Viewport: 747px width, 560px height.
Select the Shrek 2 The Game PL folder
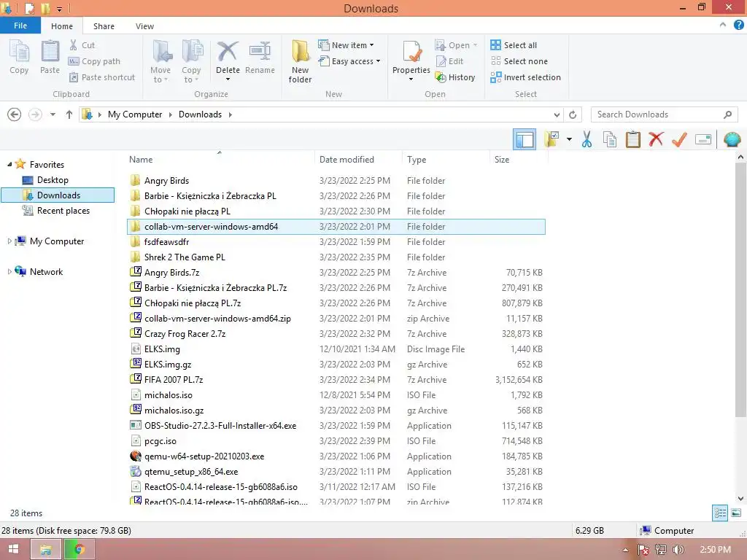(336, 257)
